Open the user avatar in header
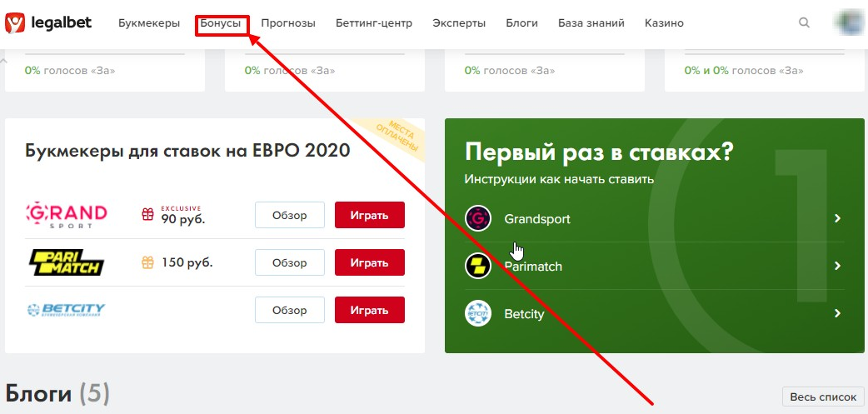868x414 pixels. 851,23
